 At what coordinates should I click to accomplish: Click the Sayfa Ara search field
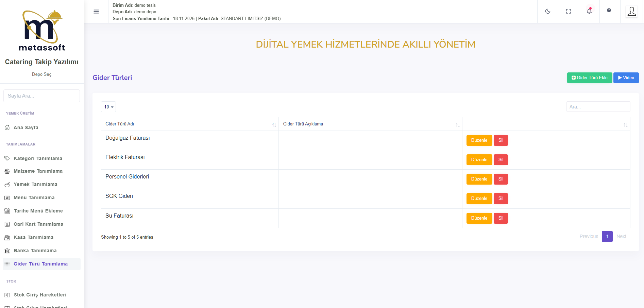point(41,96)
